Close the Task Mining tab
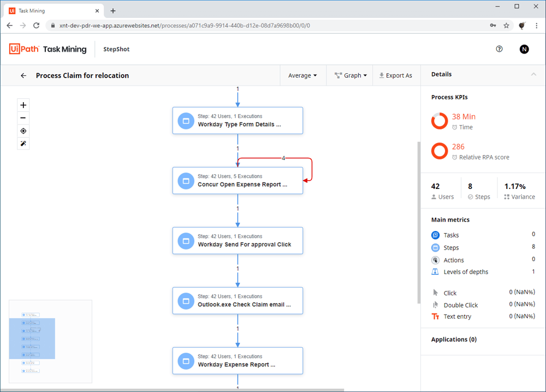 pos(97,11)
